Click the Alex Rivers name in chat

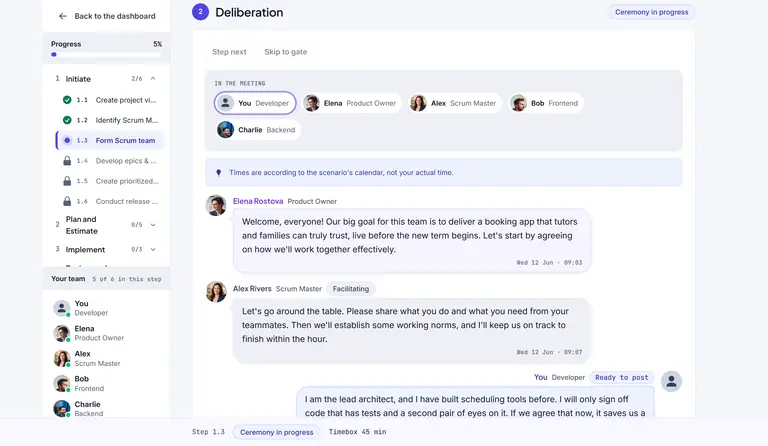[x=252, y=289]
